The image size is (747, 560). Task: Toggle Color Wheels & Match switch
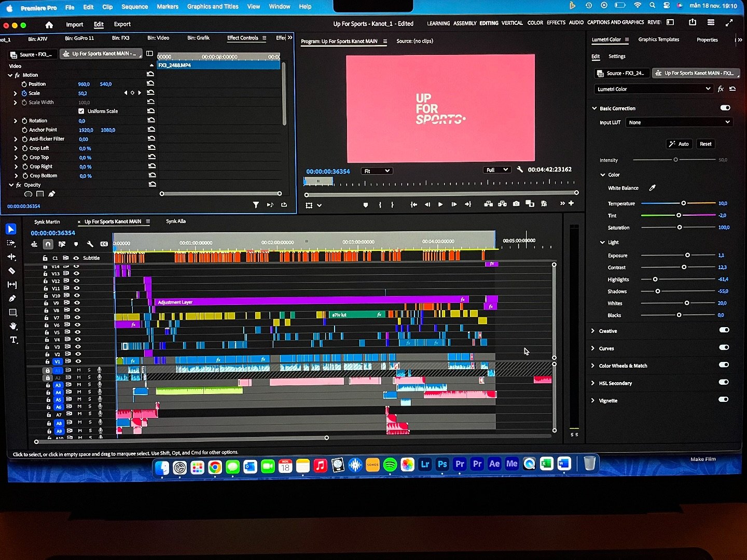point(724,365)
